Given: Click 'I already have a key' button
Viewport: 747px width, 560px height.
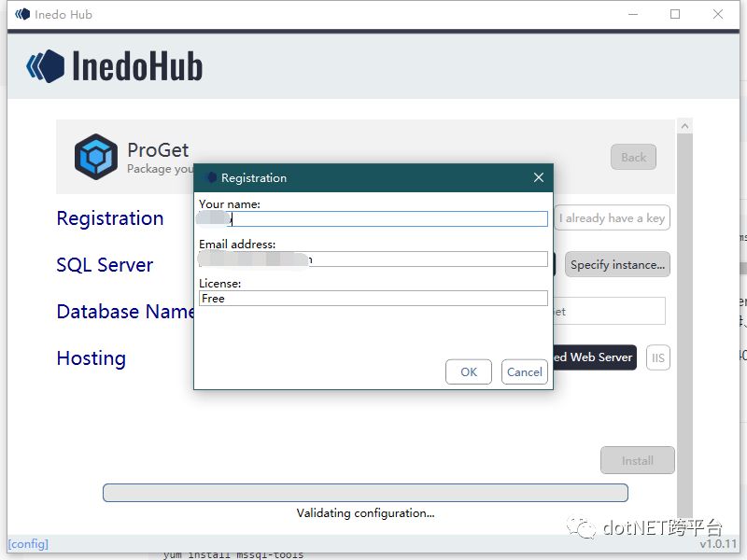Looking at the screenshot, I should tap(613, 218).
